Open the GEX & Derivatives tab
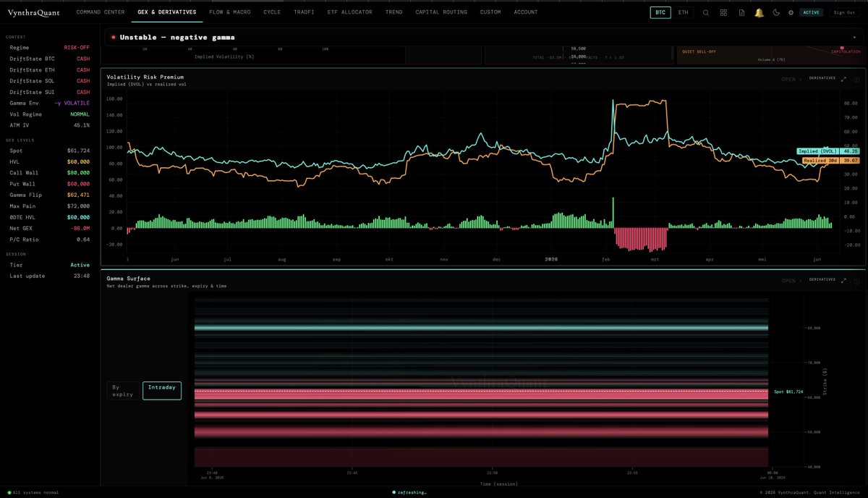The image size is (868, 498). (166, 12)
